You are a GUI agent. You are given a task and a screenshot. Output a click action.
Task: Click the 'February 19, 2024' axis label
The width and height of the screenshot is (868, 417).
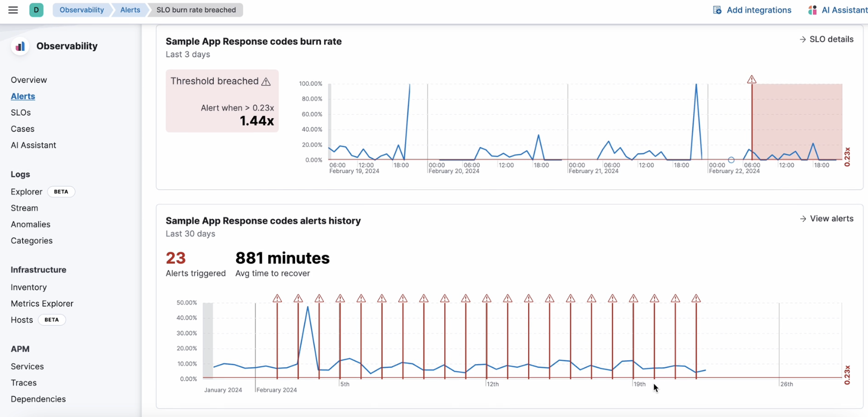point(354,172)
